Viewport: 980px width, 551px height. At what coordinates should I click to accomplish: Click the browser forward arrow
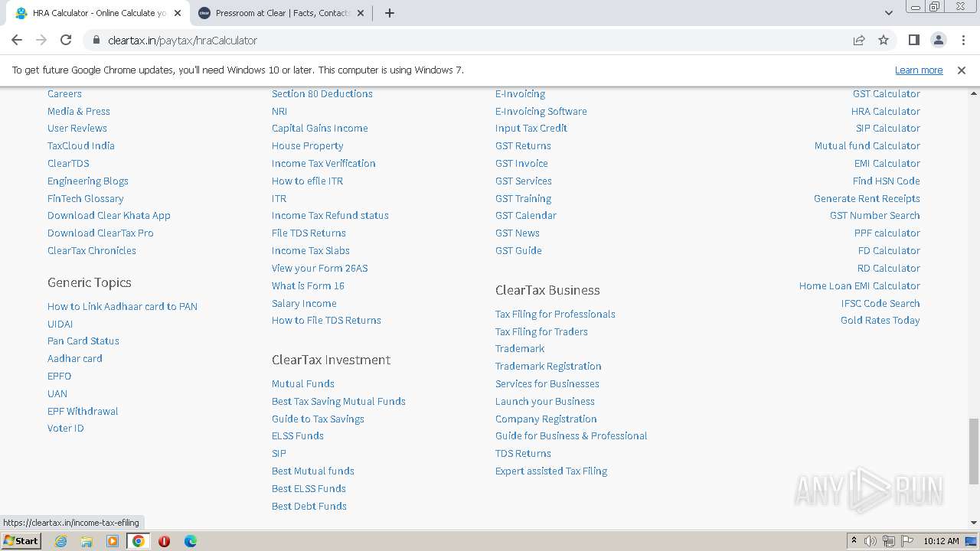pyautogui.click(x=41, y=40)
